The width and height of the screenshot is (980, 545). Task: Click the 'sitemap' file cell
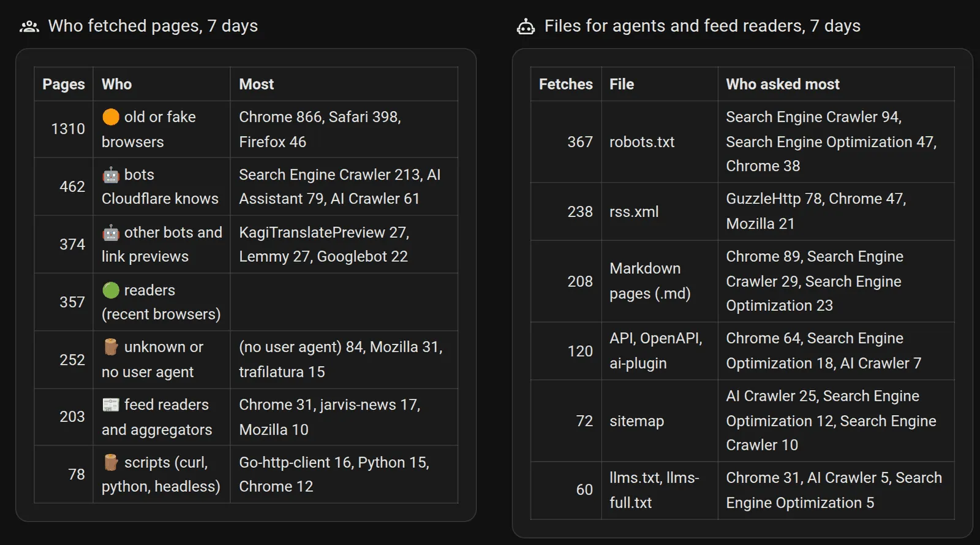click(660, 421)
